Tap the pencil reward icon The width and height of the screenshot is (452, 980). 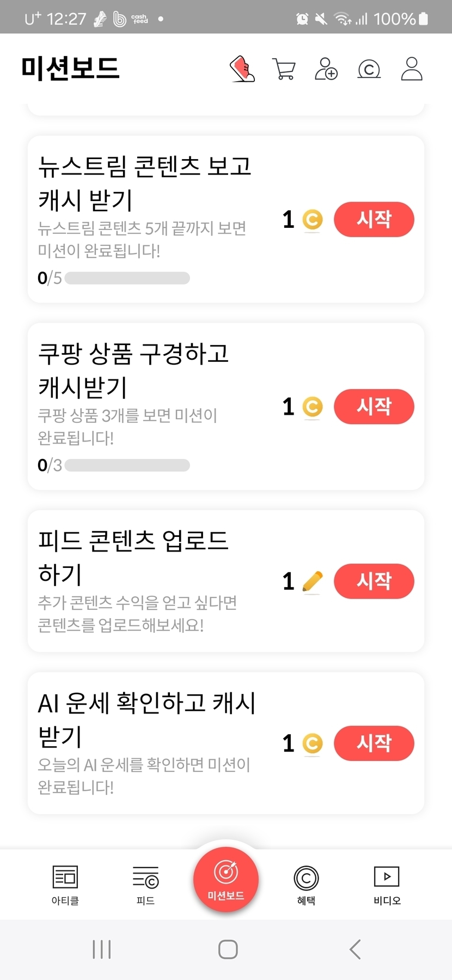coord(312,581)
